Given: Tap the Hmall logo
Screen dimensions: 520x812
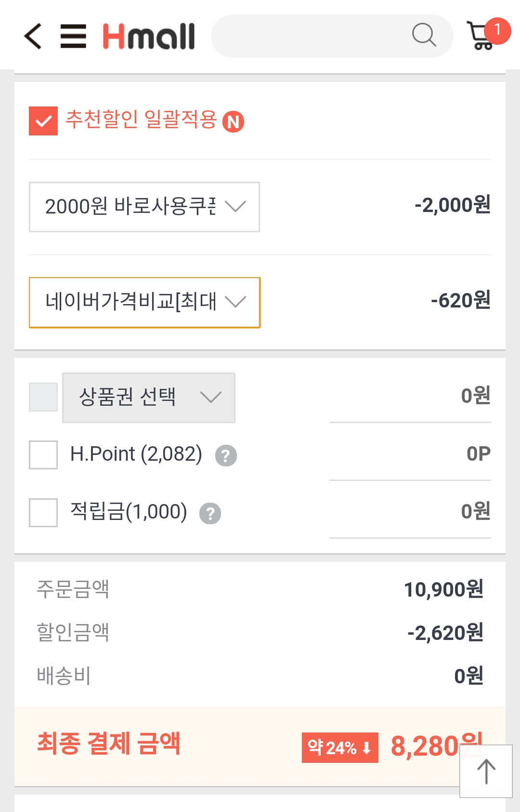Looking at the screenshot, I should click(149, 36).
